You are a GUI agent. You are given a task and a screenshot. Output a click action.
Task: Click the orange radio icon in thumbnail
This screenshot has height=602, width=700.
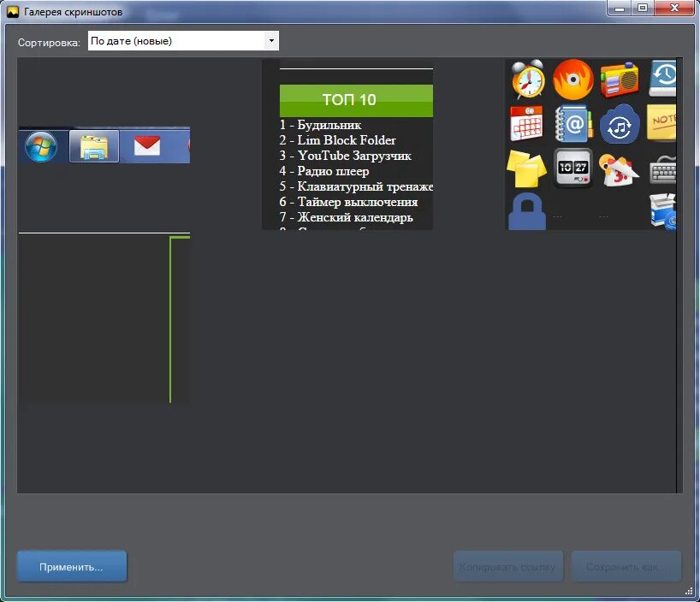pos(620,80)
